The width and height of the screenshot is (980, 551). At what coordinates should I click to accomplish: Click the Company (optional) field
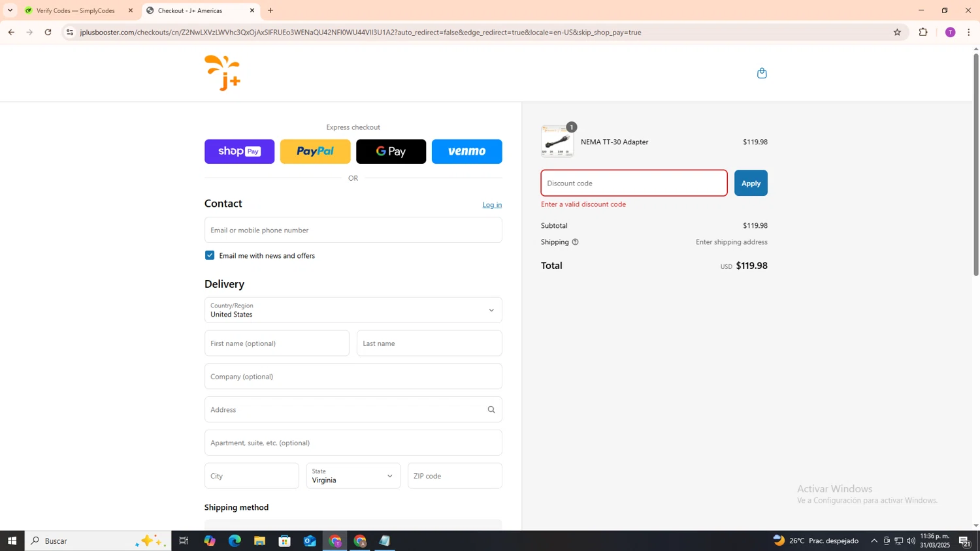pos(353,377)
